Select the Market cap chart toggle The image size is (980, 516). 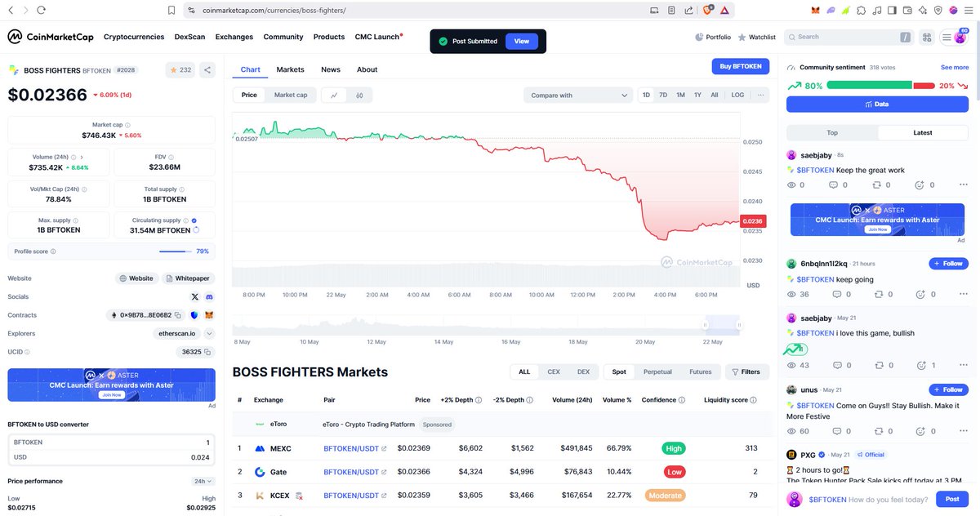click(x=291, y=96)
